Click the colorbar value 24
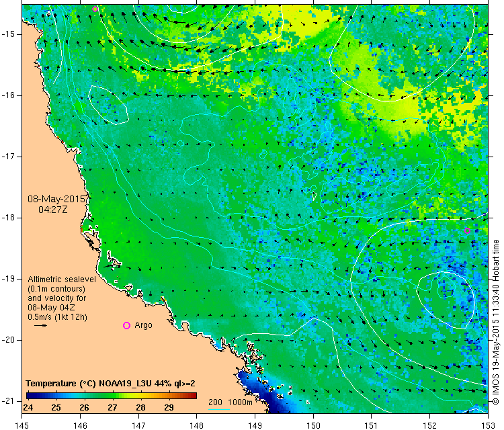504x430 pixels. pyautogui.click(x=28, y=408)
